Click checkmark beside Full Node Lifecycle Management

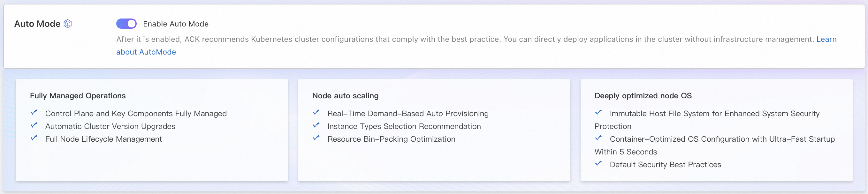(34, 138)
